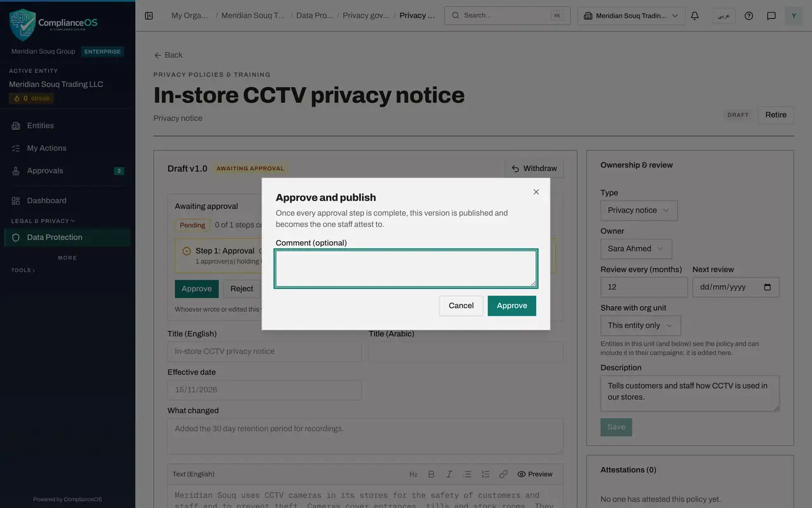Toggle bold formatting in the editor
Viewport: 812px width, 508px height.
431,474
